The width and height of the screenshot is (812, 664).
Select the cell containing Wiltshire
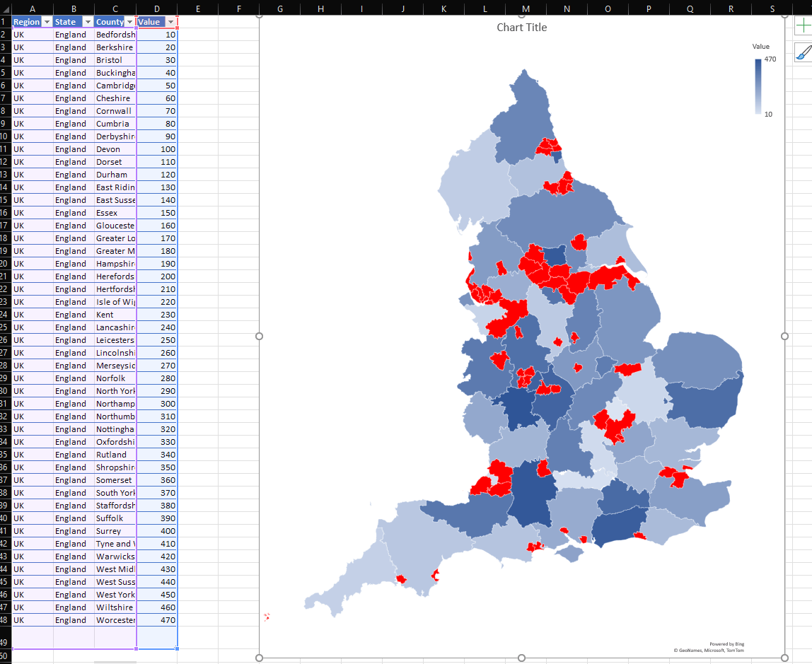(x=115, y=607)
